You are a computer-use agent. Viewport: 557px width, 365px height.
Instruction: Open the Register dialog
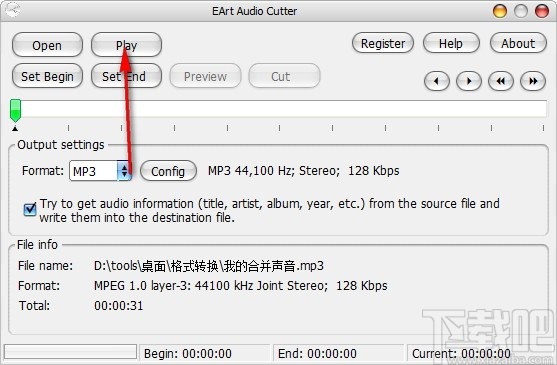pyautogui.click(x=383, y=43)
